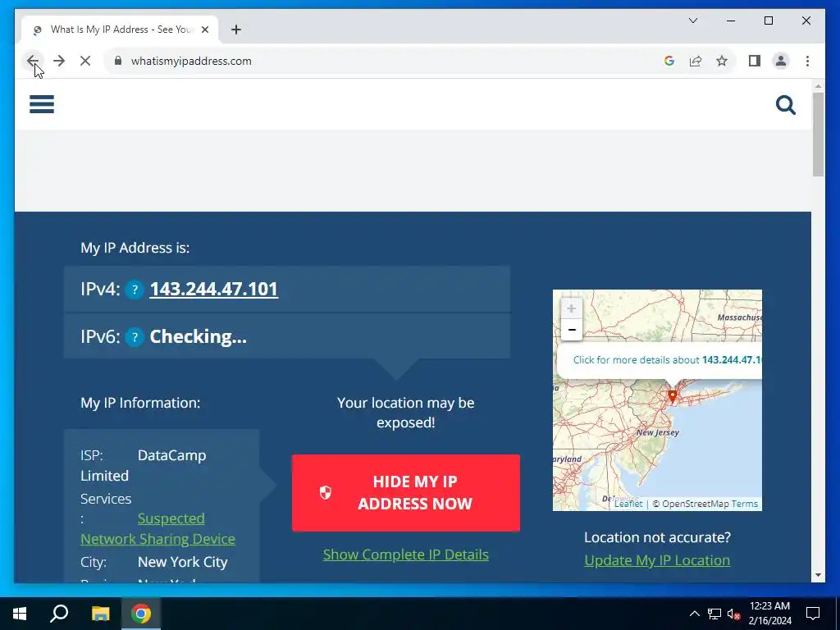Open File Explorer from the taskbar
Image resolution: width=840 pixels, height=630 pixels.
tap(100, 614)
